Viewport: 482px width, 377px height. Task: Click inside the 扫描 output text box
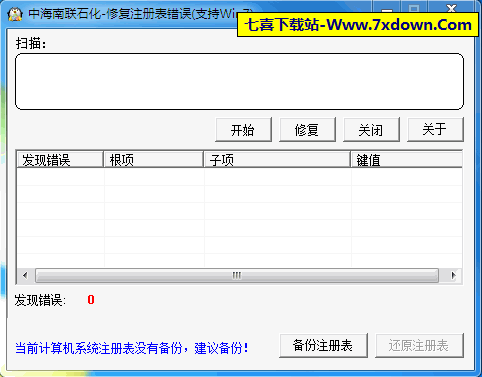coord(239,81)
